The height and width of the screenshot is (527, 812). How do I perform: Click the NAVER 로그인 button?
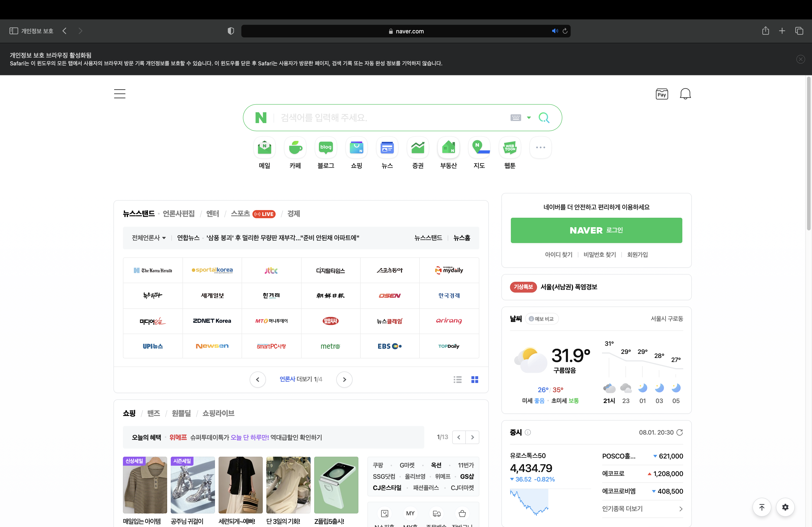596,230
